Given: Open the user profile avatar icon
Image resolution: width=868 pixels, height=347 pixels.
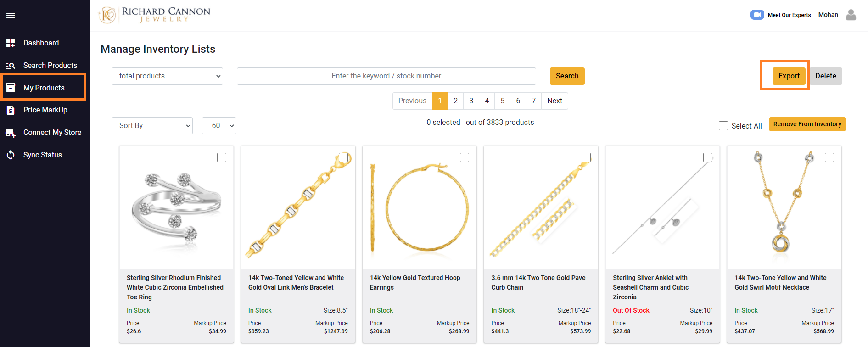Looking at the screenshot, I should (x=851, y=15).
